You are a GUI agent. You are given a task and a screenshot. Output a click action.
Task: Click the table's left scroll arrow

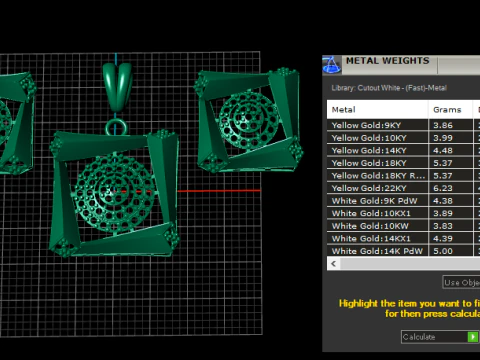click(334, 264)
